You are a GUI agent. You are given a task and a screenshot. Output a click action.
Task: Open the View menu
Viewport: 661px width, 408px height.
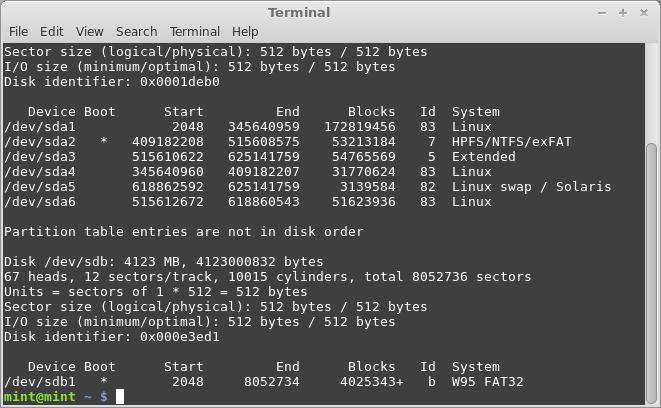pyautogui.click(x=89, y=32)
